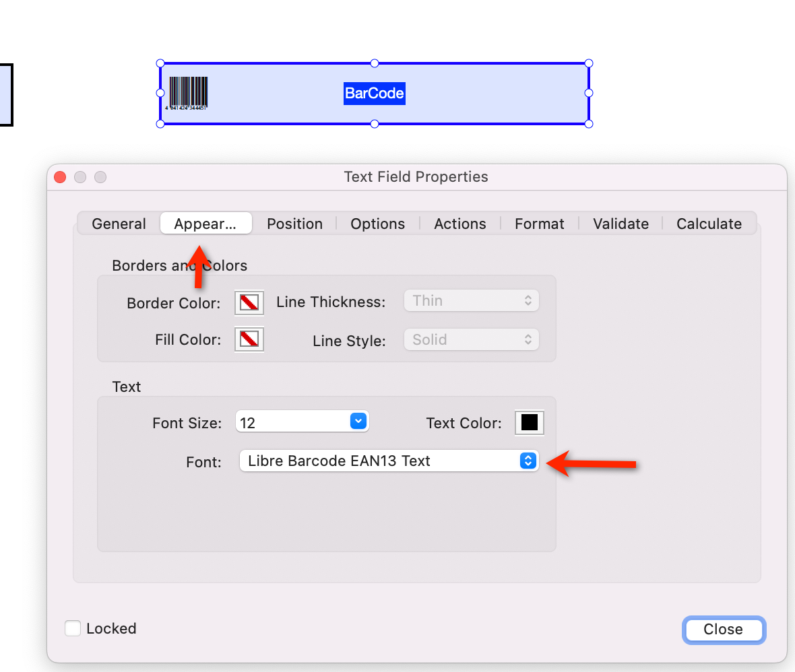
Task: Open the Border Color swatch picker
Action: 249,303
